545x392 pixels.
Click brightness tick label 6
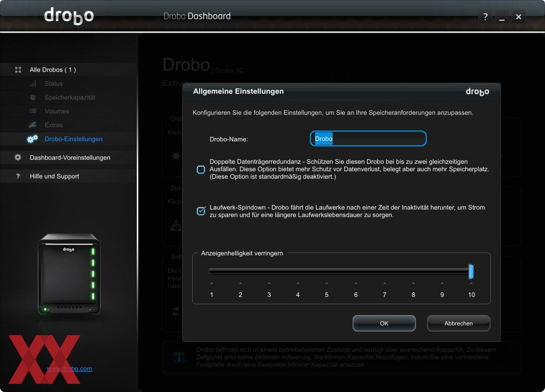click(x=356, y=295)
